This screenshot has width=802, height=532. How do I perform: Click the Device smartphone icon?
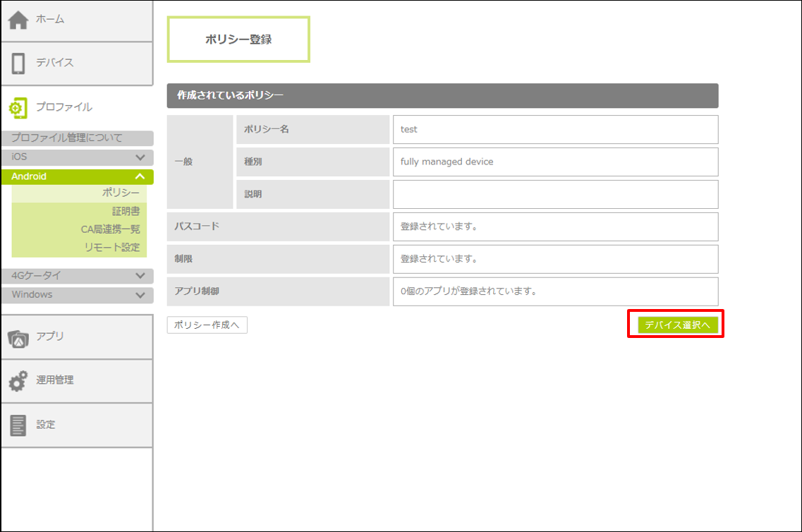(18, 63)
